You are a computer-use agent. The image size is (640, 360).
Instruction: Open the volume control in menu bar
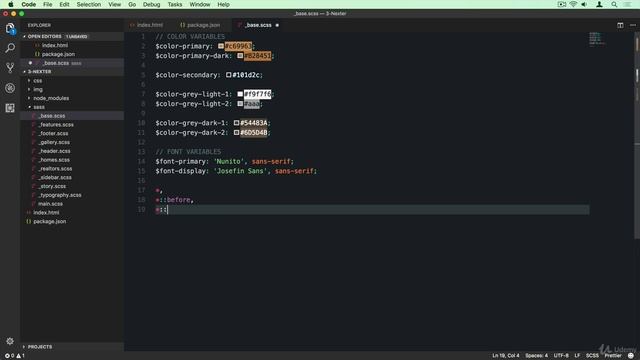(584, 4)
